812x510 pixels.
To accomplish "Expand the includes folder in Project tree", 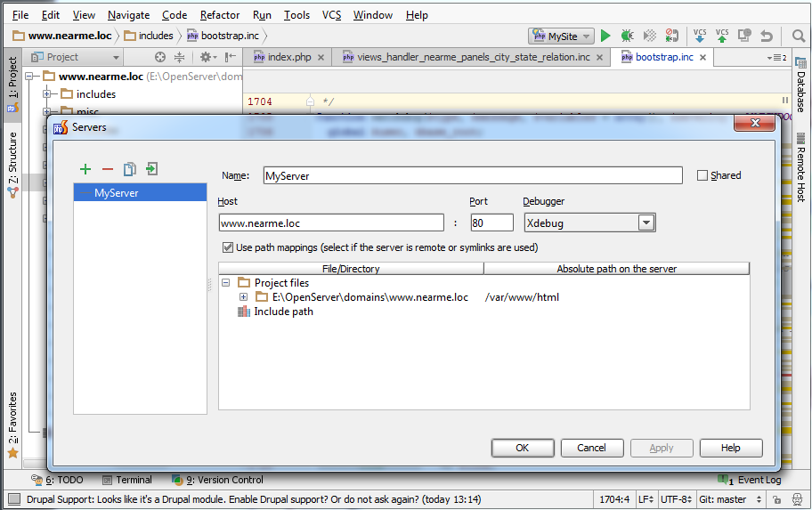I will tap(46, 94).
